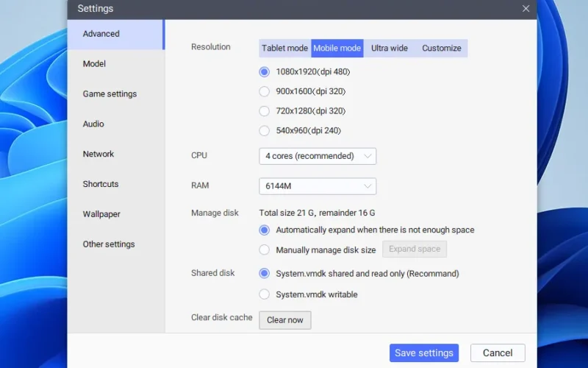Click the Shared disk label
This screenshot has width=588, height=368.
coord(213,273)
